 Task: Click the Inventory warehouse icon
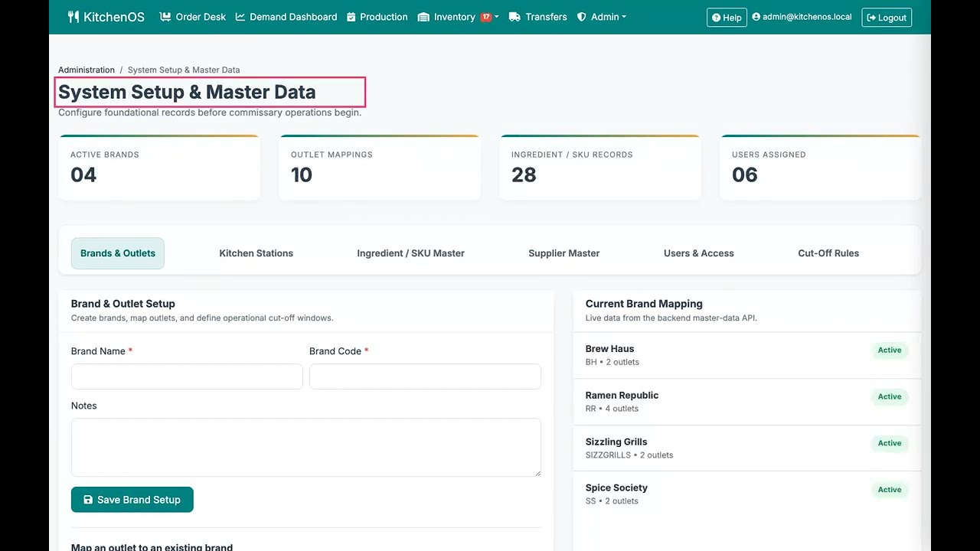(423, 17)
